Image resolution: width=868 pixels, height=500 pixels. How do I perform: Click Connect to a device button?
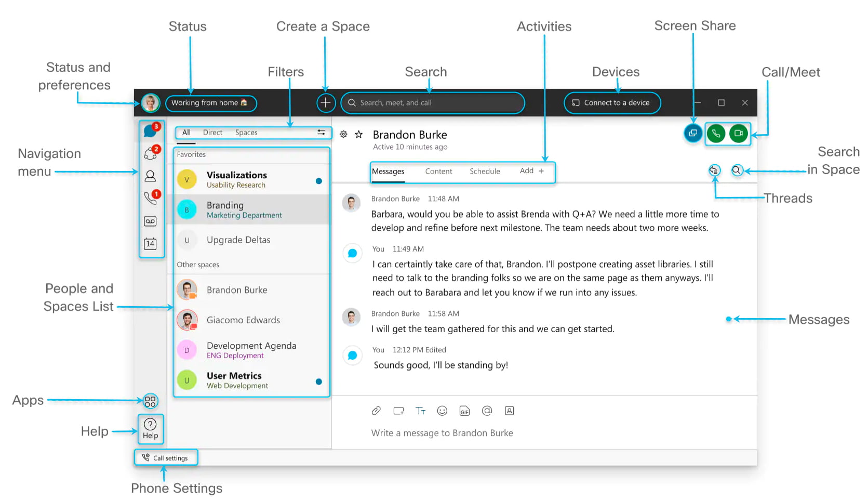click(x=612, y=103)
